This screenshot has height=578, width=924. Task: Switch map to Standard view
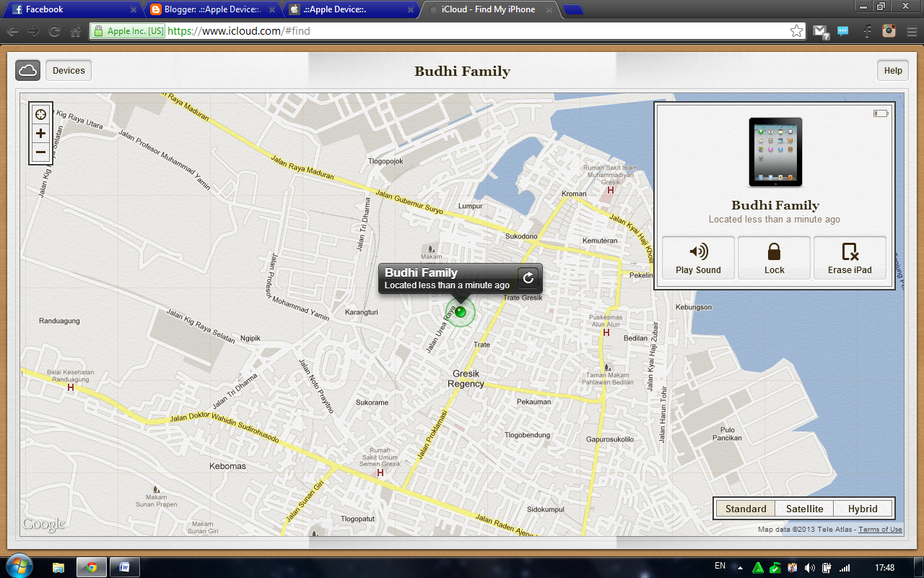click(x=746, y=509)
